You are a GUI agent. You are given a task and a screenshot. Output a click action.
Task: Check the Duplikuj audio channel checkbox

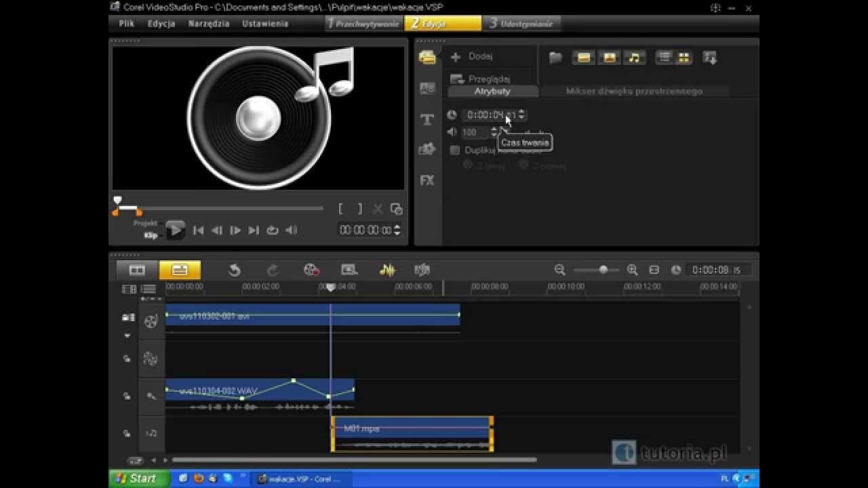pyautogui.click(x=455, y=150)
